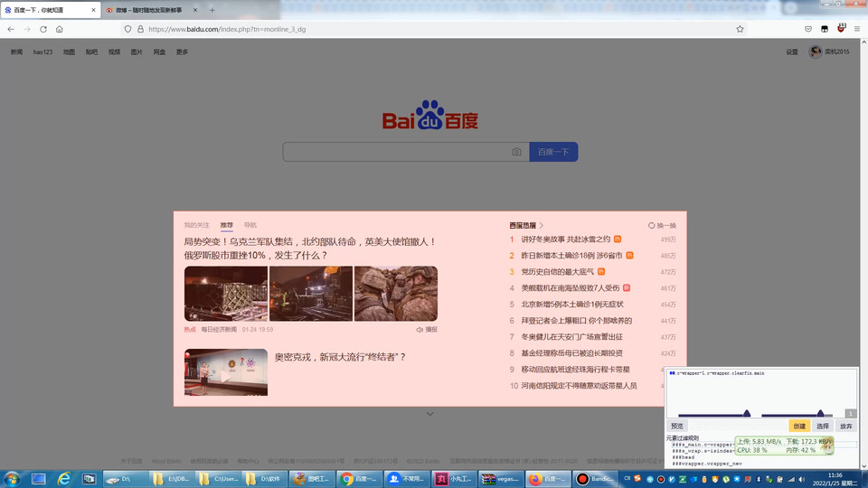
Task: Close the 微博 tab
Action: [x=195, y=10]
